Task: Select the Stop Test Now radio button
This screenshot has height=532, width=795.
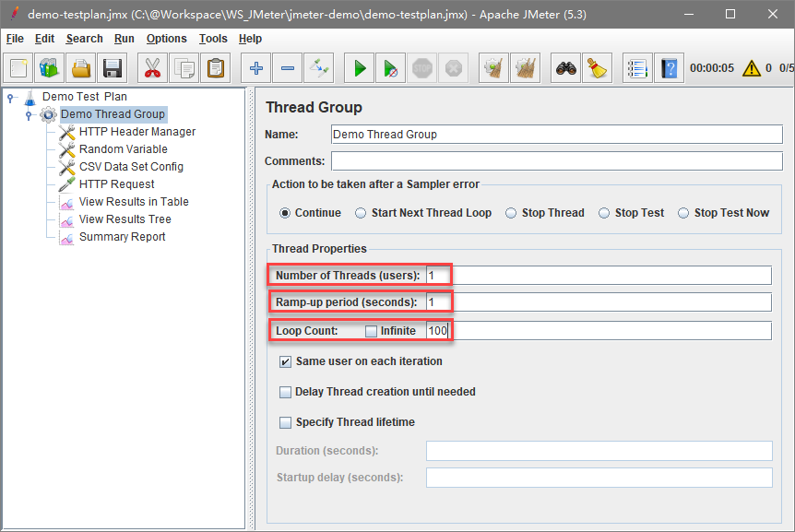Action: (683, 213)
